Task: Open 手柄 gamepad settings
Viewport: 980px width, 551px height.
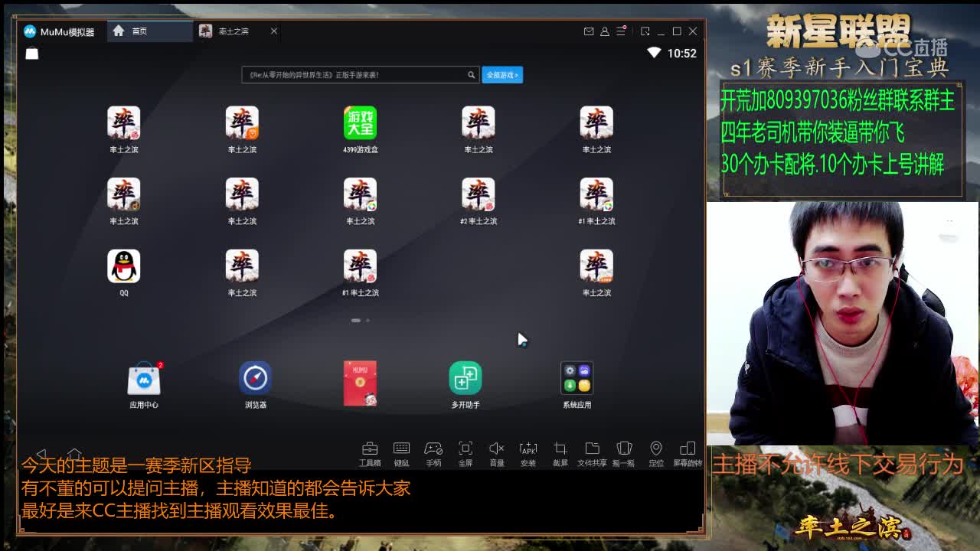Action: (433, 453)
